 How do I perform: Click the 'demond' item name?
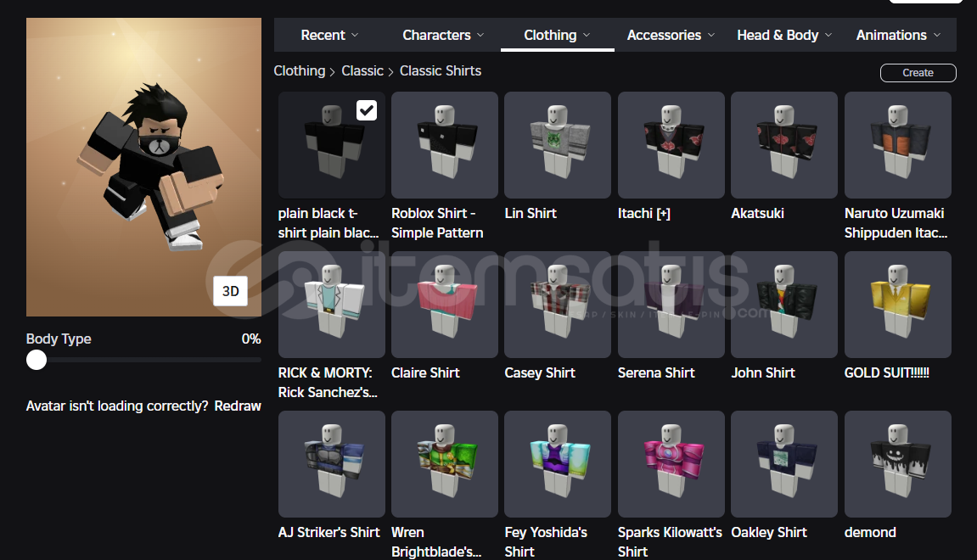coord(870,533)
